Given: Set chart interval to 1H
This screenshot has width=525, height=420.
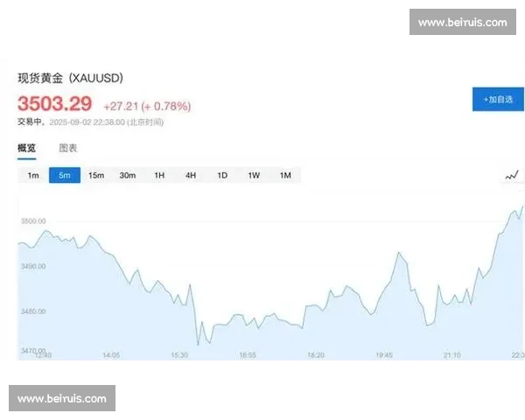Looking at the screenshot, I should pyautogui.click(x=159, y=176).
